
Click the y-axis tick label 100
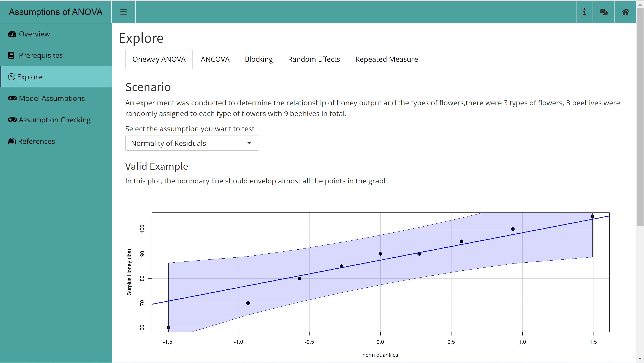click(142, 229)
